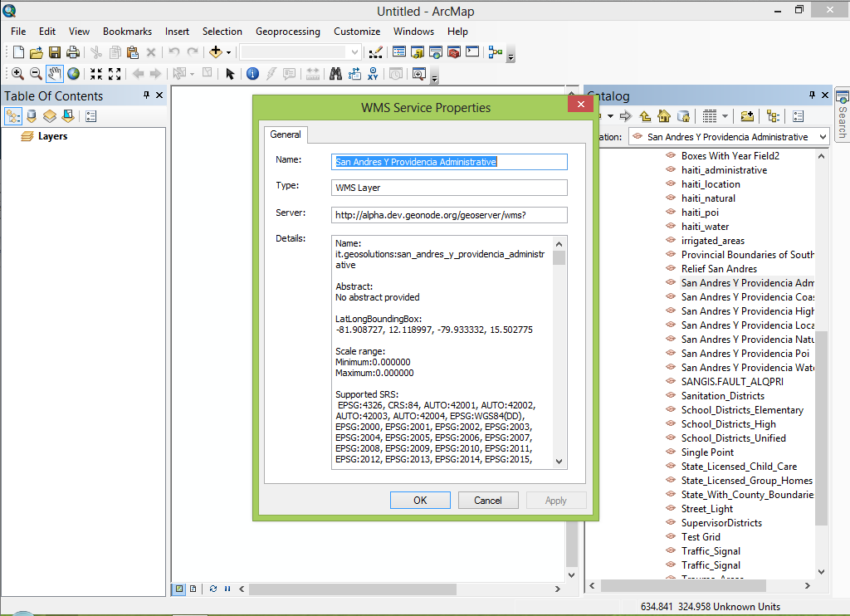
Task: Open the Catalog Location dropdown
Action: [x=823, y=137]
